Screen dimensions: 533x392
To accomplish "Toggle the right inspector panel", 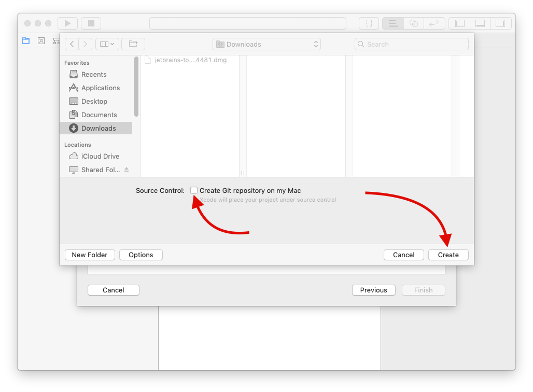I will point(500,23).
